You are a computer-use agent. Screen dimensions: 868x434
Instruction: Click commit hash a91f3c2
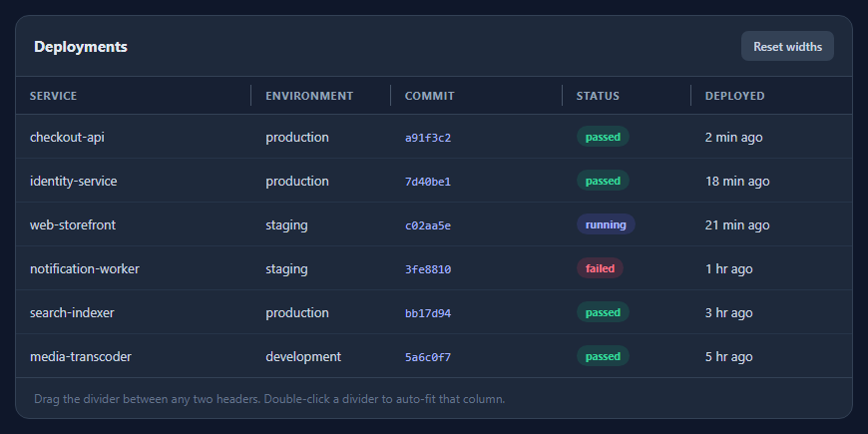pos(428,138)
